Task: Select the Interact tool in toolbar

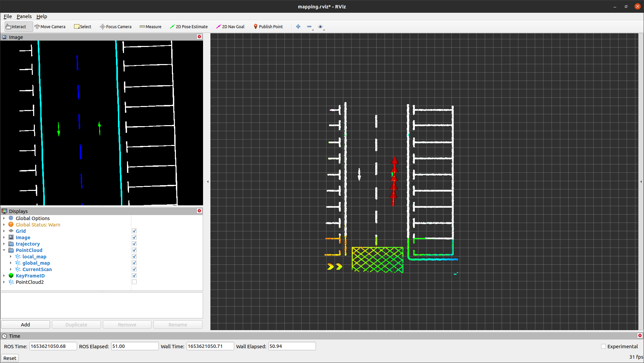Action: coord(16,27)
